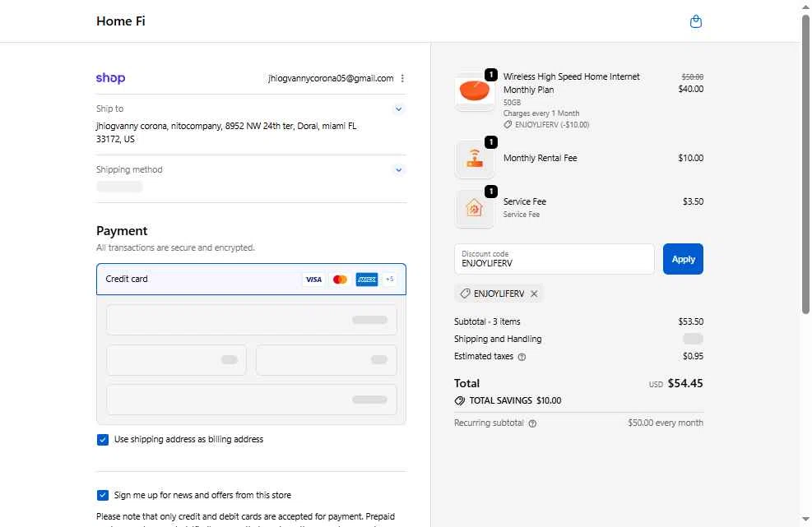
Task: Click the Amex card icon
Action: coord(366,280)
